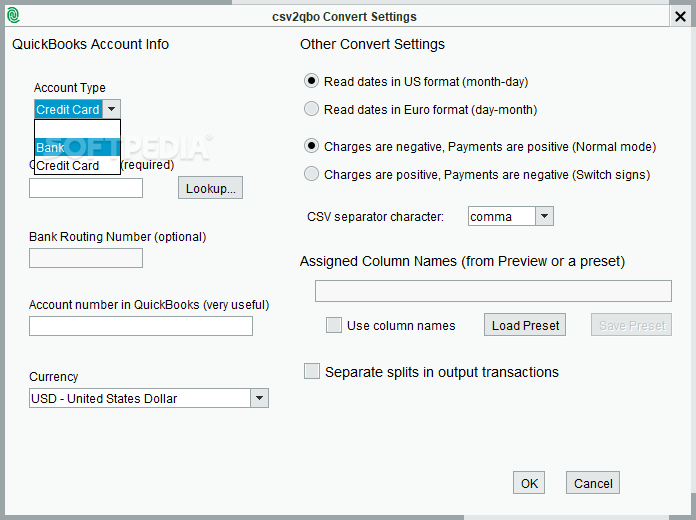Viewport: 696px width, 520px height.
Task: Click the Currency label
Action: click(x=54, y=377)
